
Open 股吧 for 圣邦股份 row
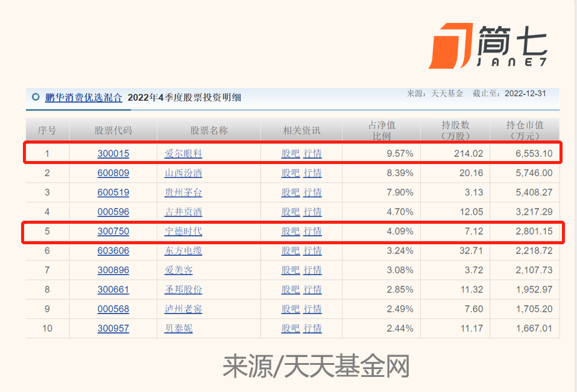291,289
